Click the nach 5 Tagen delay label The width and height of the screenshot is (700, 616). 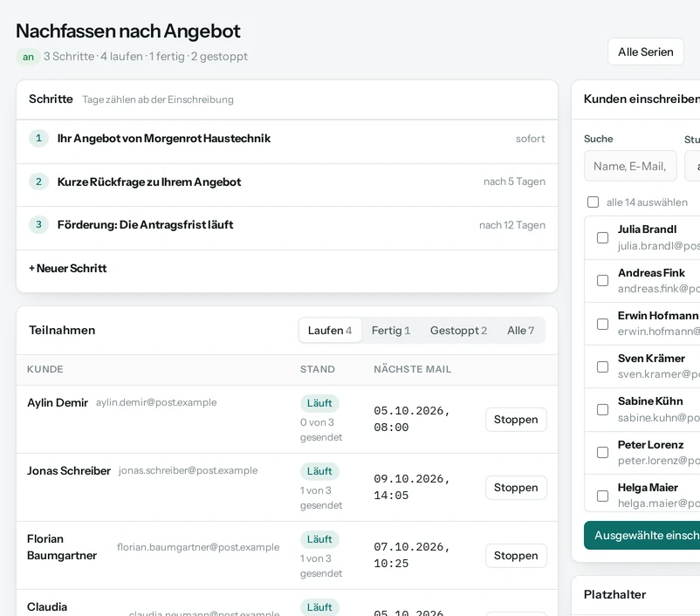[514, 181]
